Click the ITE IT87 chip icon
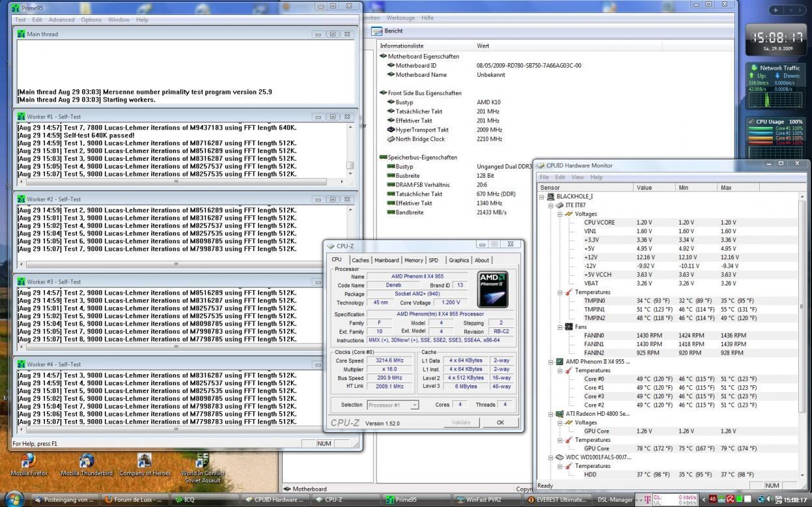The image size is (812, 507). pos(559,205)
